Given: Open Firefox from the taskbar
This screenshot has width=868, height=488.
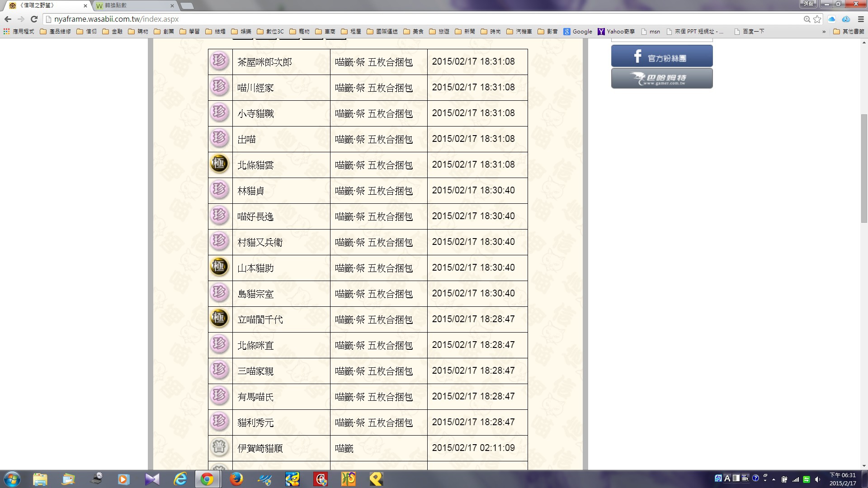Looking at the screenshot, I should tap(236, 479).
